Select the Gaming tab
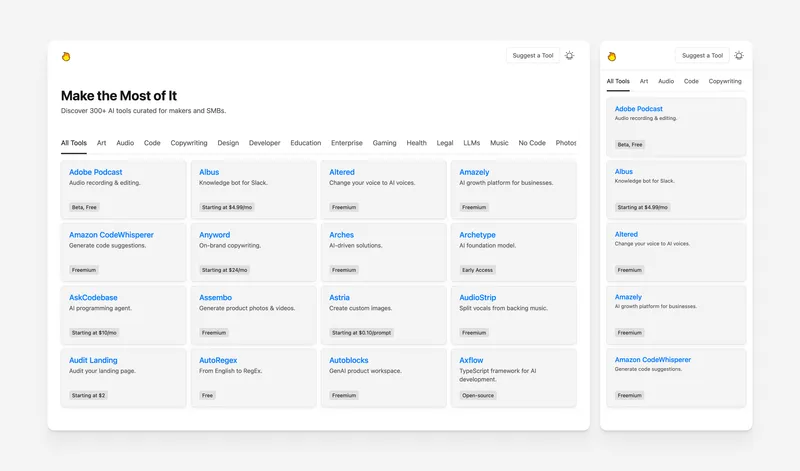Image resolution: width=800 pixels, height=471 pixels. (385, 143)
